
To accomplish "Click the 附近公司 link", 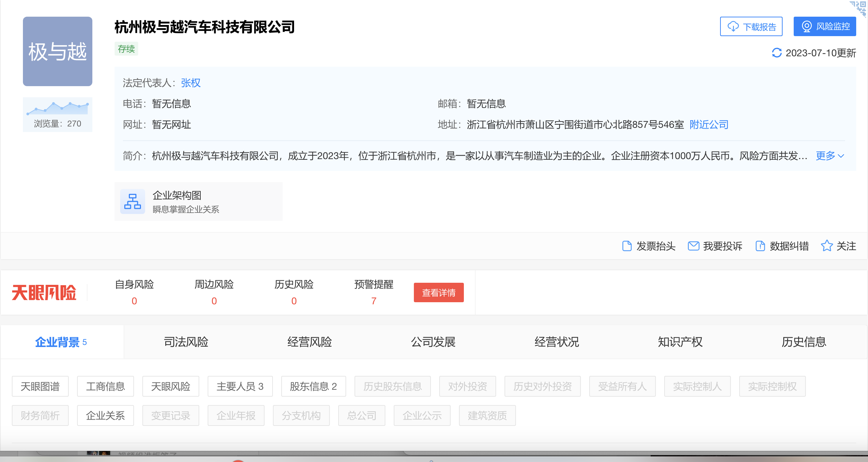I will (x=709, y=124).
